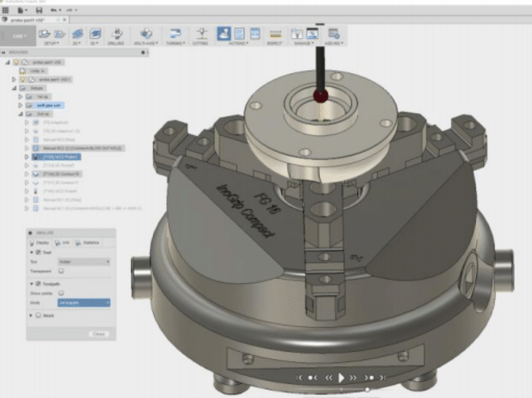Open the Multi-Axis toolpath icon
The image size is (532, 398).
[x=145, y=34]
